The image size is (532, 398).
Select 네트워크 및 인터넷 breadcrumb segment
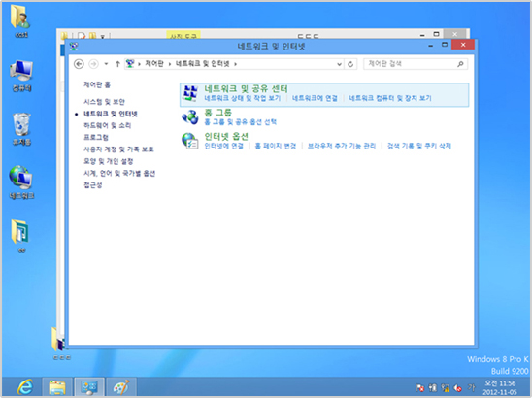tap(203, 63)
